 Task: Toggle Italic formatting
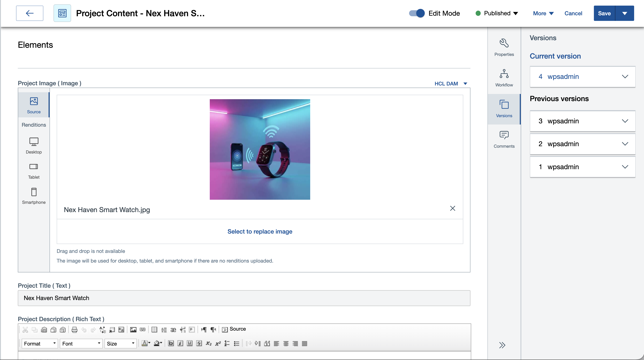[180, 344]
